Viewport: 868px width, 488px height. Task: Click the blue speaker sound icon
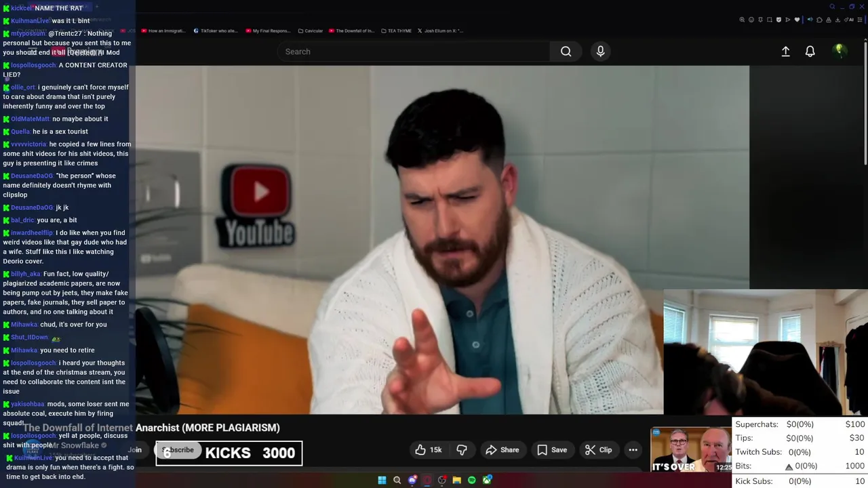click(x=810, y=20)
